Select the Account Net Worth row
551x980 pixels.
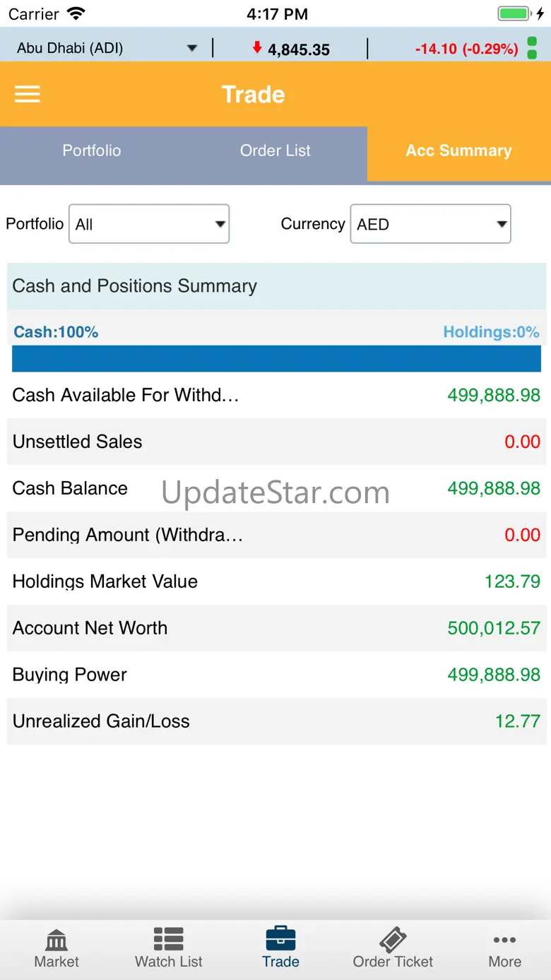(276, 628)
